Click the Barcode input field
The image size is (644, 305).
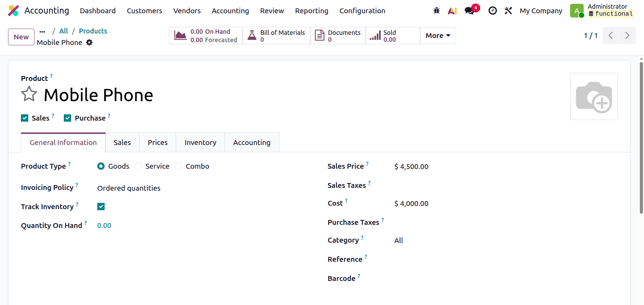[x=506, y=279]
